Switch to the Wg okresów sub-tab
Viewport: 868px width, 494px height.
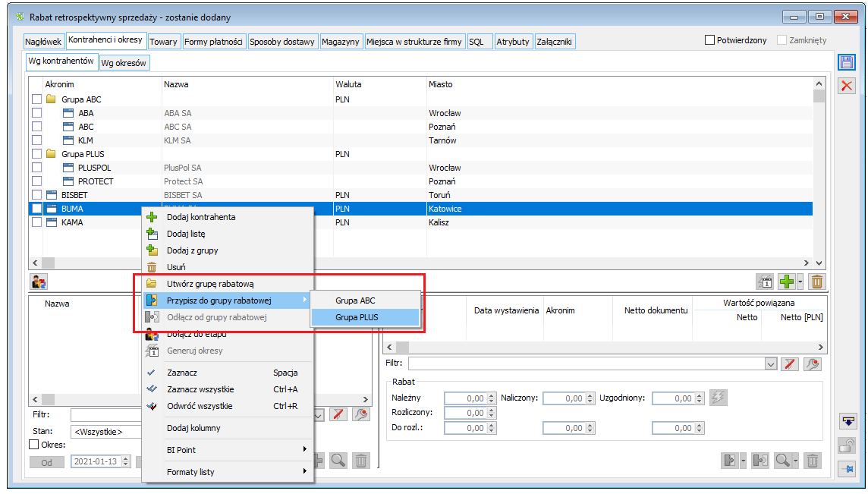124,62
